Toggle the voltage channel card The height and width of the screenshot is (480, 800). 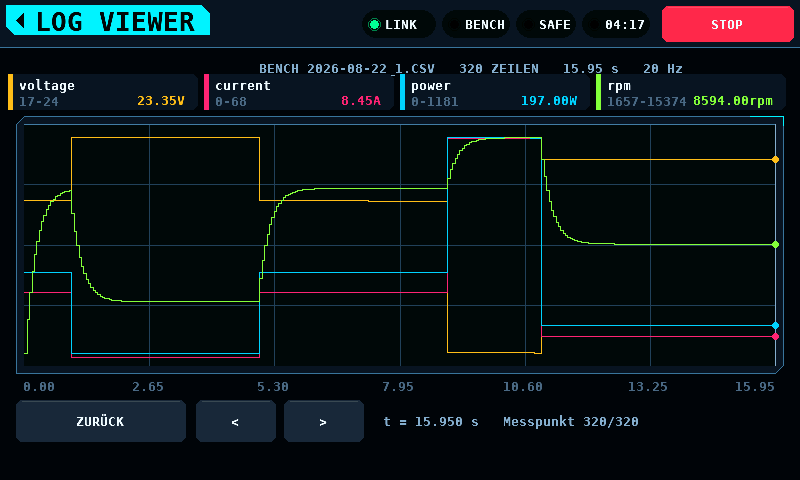103,92
